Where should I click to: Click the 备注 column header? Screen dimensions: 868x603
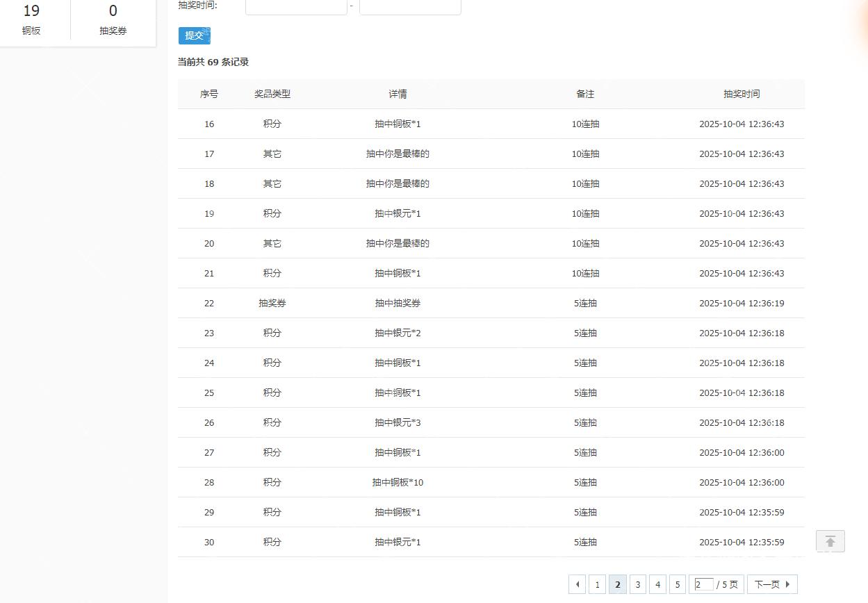coord(585,94)
